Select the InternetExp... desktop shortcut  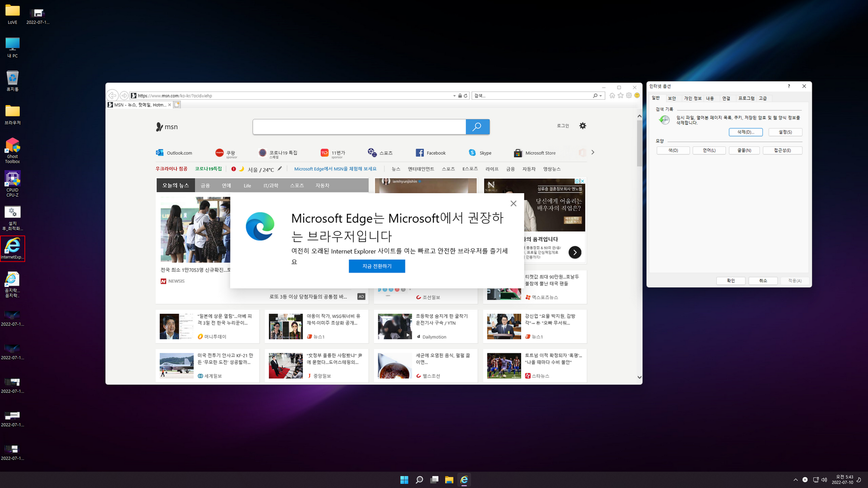(x=13, y=248)
